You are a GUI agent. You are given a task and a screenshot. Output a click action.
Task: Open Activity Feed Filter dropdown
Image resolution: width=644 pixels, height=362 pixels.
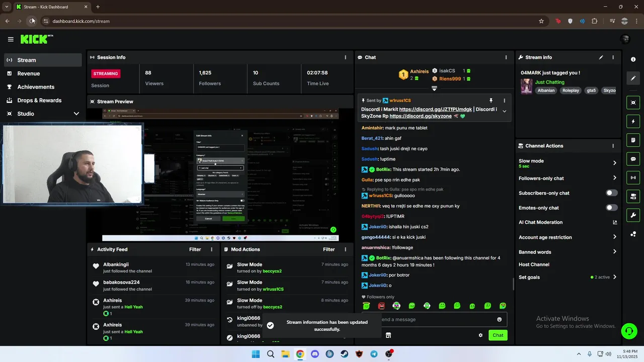(x=195, y=249)
